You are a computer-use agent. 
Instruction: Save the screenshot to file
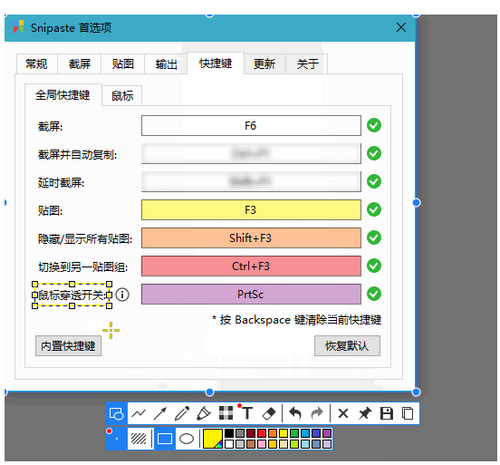coord(386,414)
